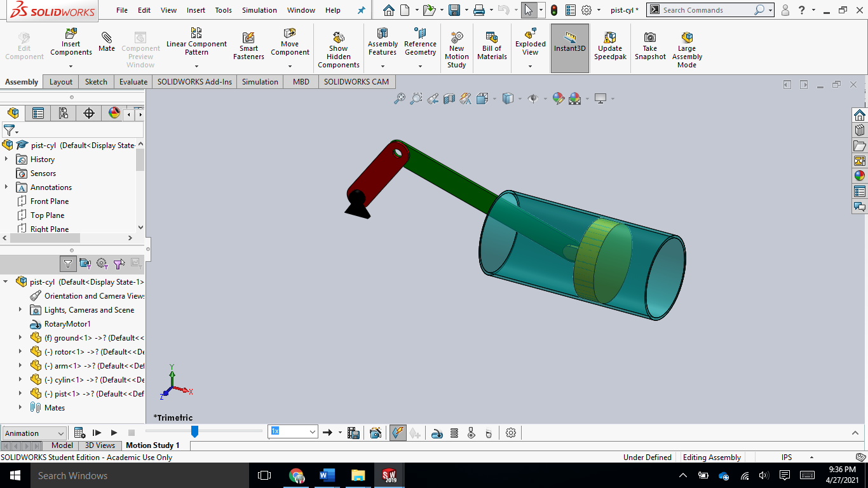Image resolution: width=868 pixels, height=488 pixels.
Task: Open the Exploded View dropdown arrow
Action: 531,66
